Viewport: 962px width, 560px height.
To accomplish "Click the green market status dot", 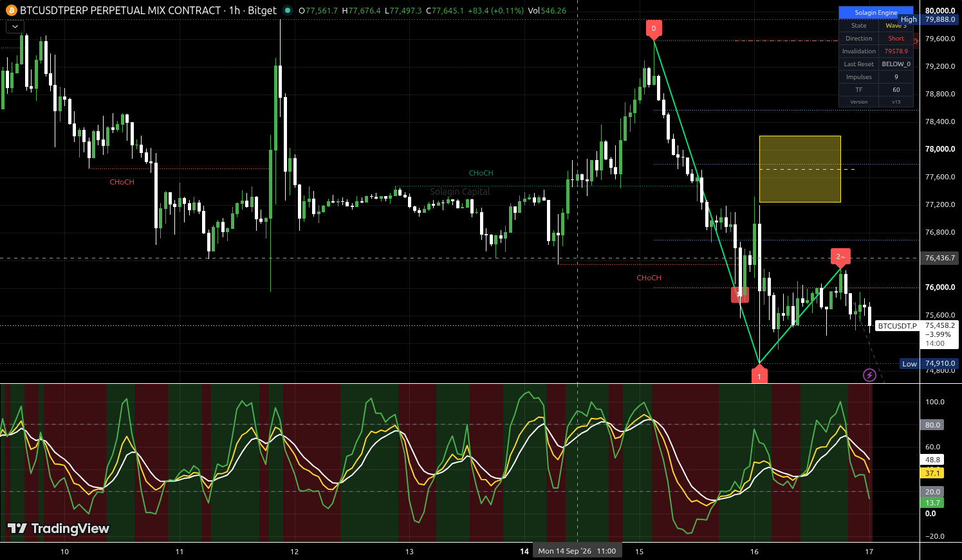I will pyautogui.click(x=288, y=10).
